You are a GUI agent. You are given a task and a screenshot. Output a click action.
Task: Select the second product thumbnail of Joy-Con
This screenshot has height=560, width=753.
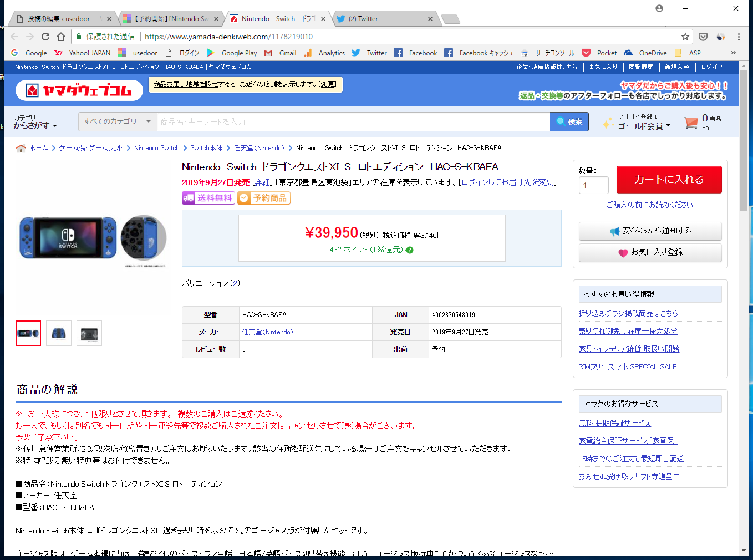pos(59,333)
